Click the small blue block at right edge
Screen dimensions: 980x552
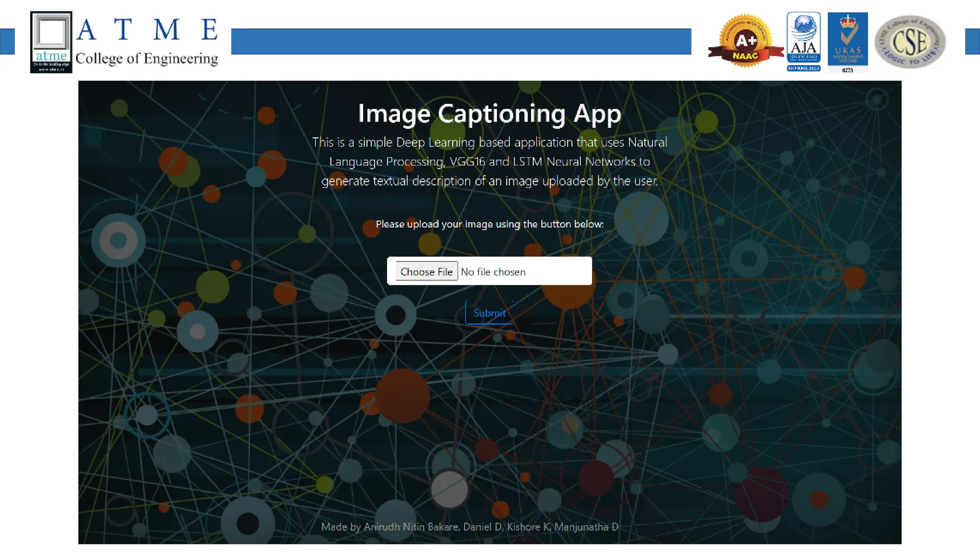click(972, 42)
